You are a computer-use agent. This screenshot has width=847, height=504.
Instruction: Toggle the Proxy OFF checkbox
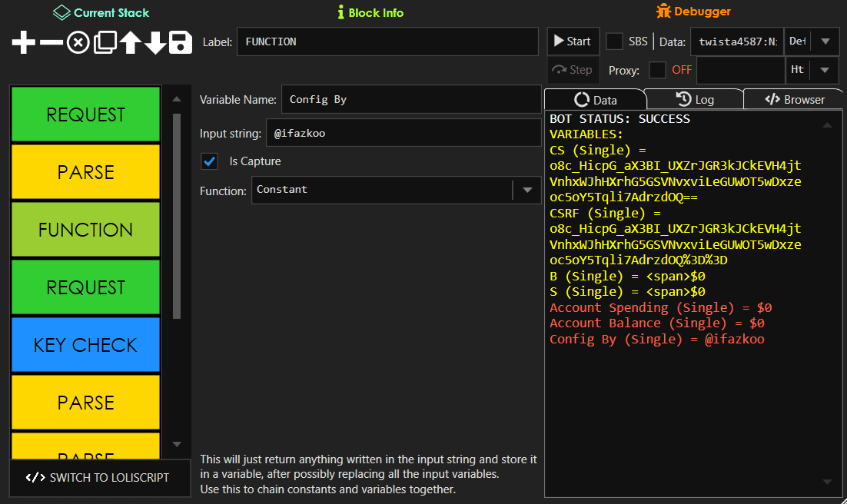point(657,70)
